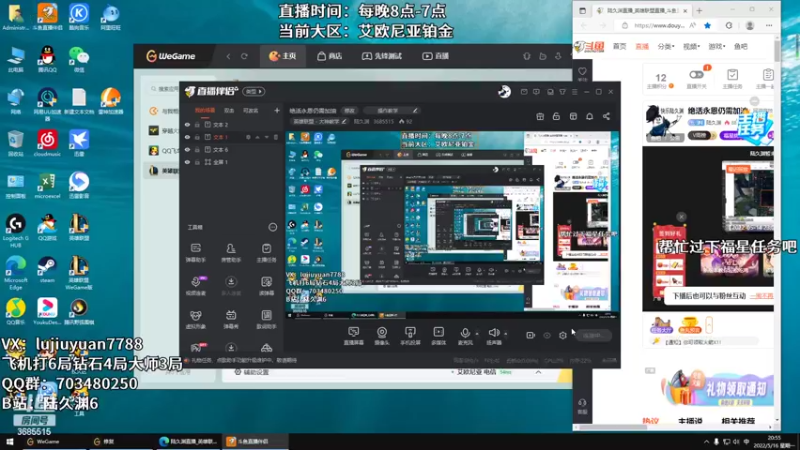
Task: Open the 弹幕助手 danmaku assistant tool
Action: coord(195,252)
